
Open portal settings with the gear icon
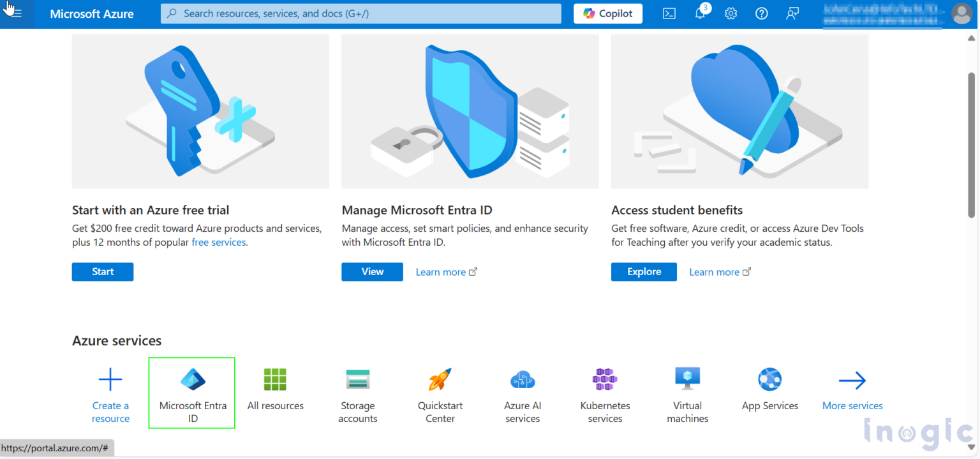pos(731,13)
